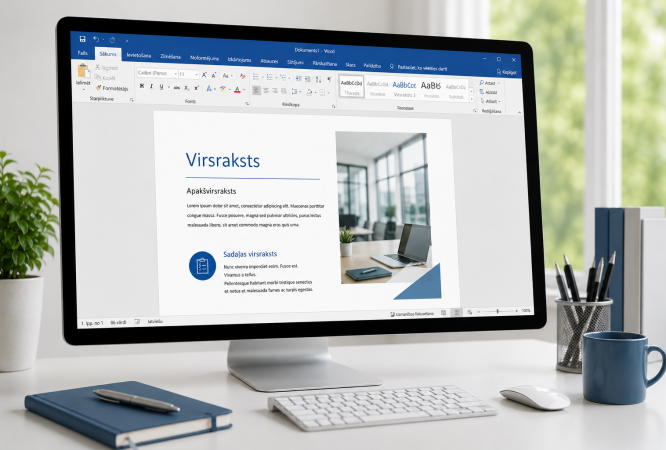
Task: Click Pastāstiet tell-me search box
Action: pos(422,68)
